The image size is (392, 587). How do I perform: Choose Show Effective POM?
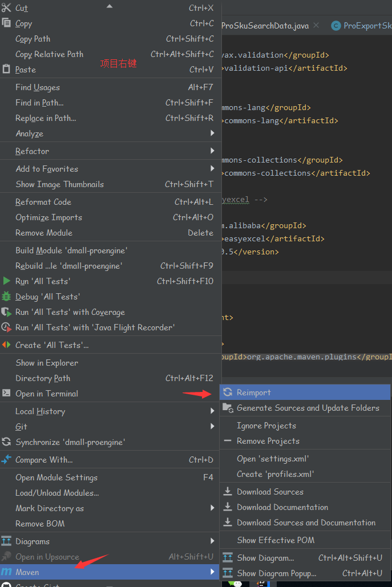click(x=276, y=540)
